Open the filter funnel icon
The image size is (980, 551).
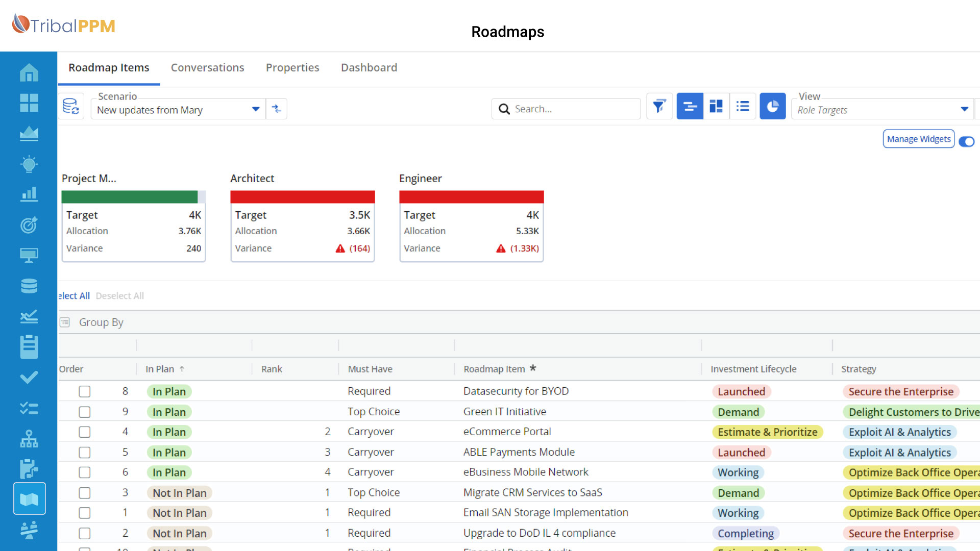click(x=659, y=106)
